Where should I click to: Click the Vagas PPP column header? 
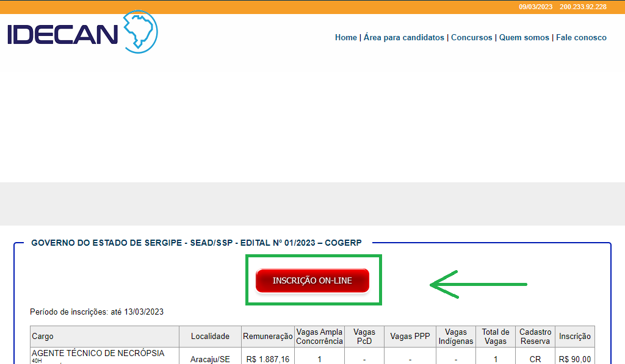point(410,337)
